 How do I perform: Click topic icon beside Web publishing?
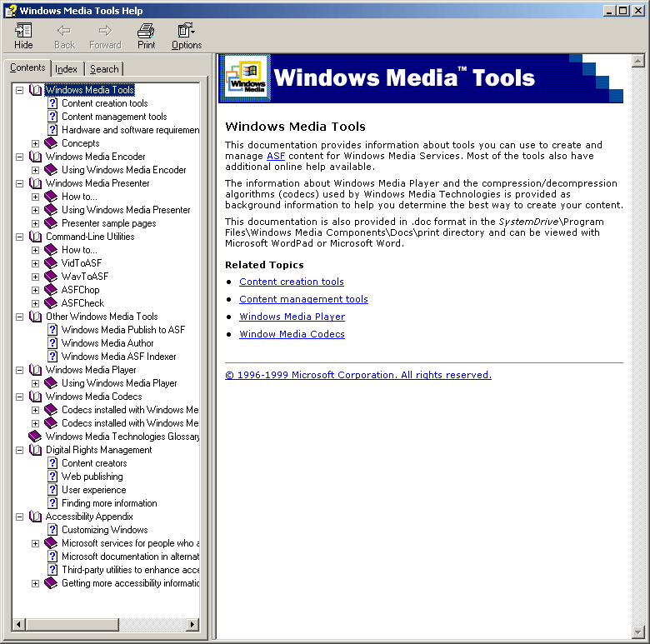click(x=52, y=477)
